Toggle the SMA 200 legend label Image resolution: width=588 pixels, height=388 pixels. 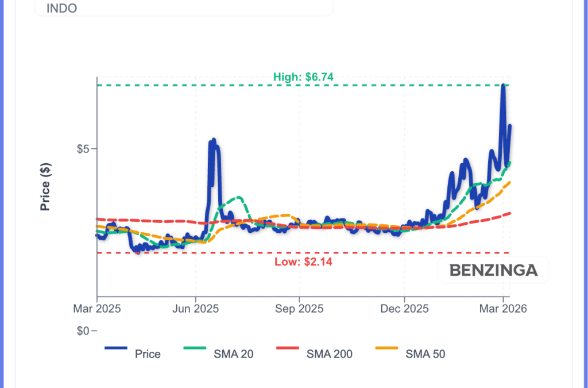pos(330,354)
